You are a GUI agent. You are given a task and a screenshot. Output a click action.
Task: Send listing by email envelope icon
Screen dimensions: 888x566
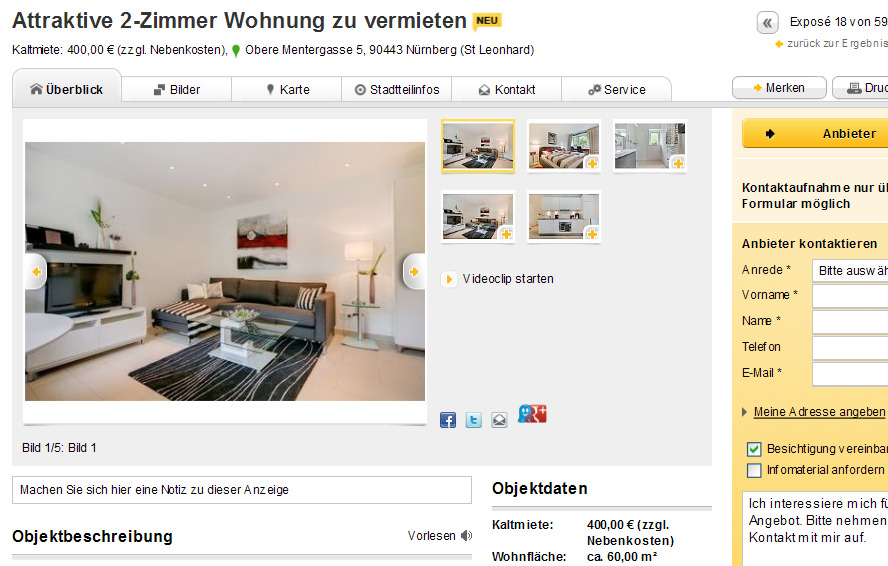pos(499,420)
